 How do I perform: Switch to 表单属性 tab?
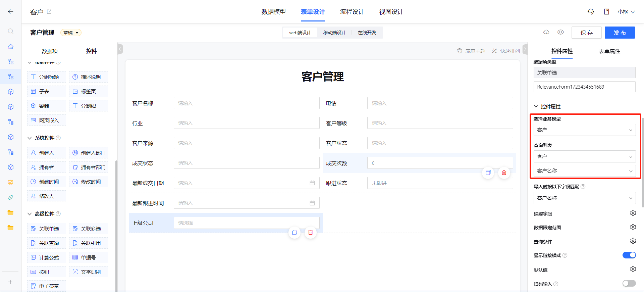pos(609,51)
